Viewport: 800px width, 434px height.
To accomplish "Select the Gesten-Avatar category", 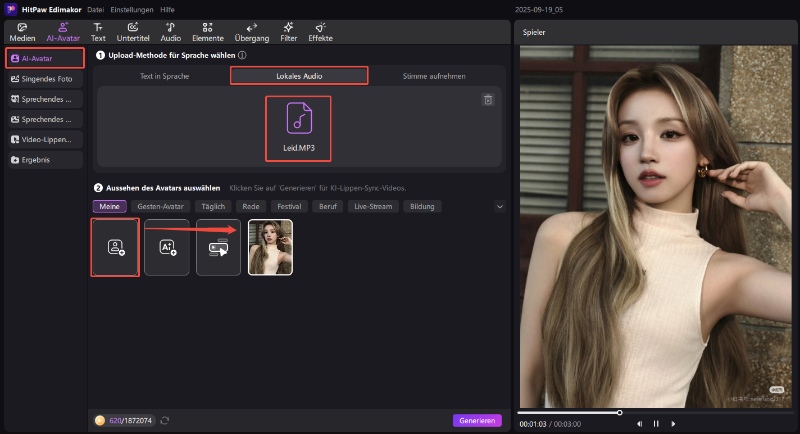I will [160, 206].
